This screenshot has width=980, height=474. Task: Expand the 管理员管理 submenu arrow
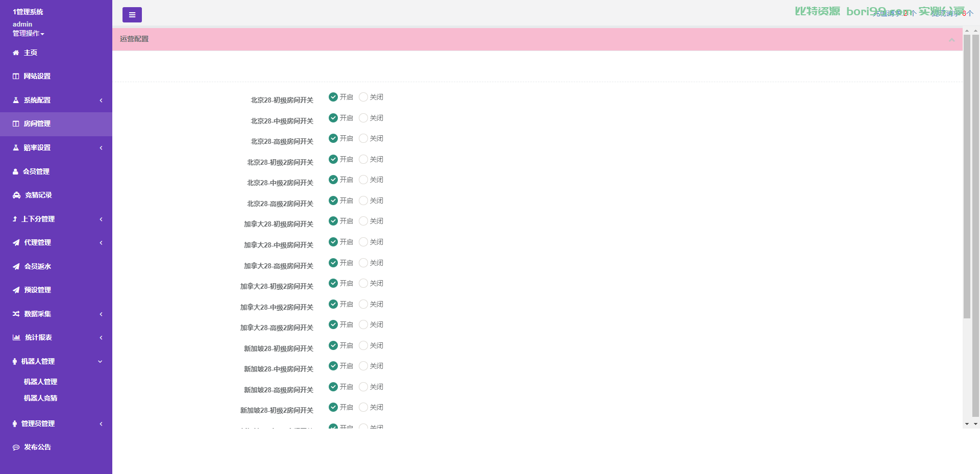click(x=101, y=423)
